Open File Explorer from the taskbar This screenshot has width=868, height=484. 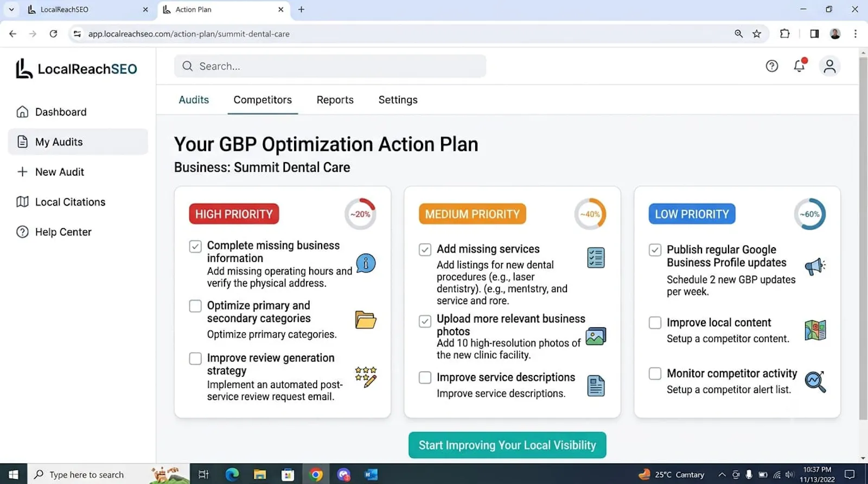(260, 475)
